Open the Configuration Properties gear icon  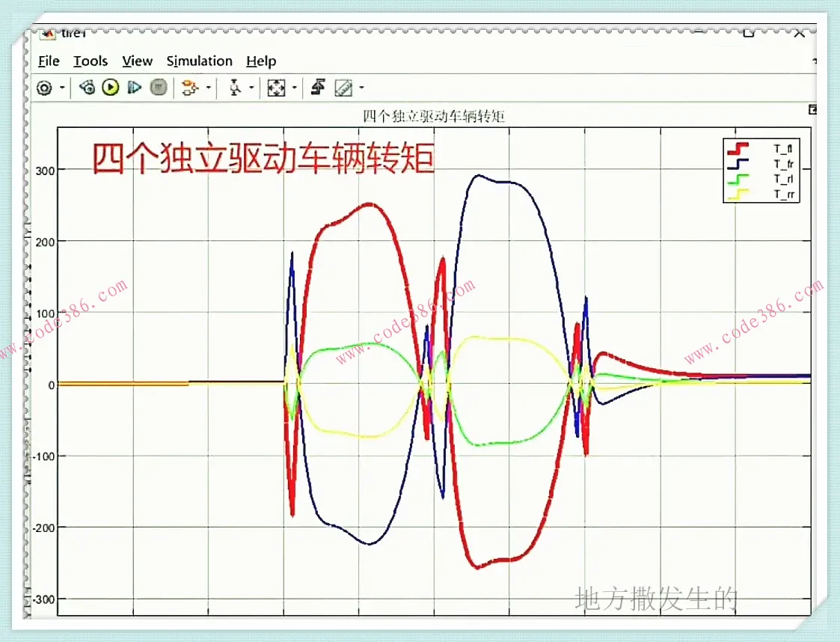click(x=43, y=88)
